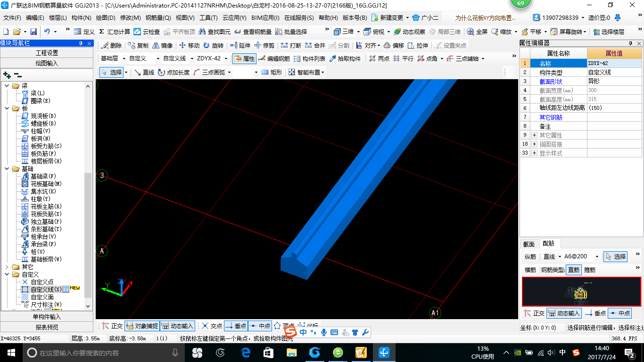The image size is (644, 362).
Task: Toggle 对象捕捉 object snap
Action: click(x=142, y=326)
